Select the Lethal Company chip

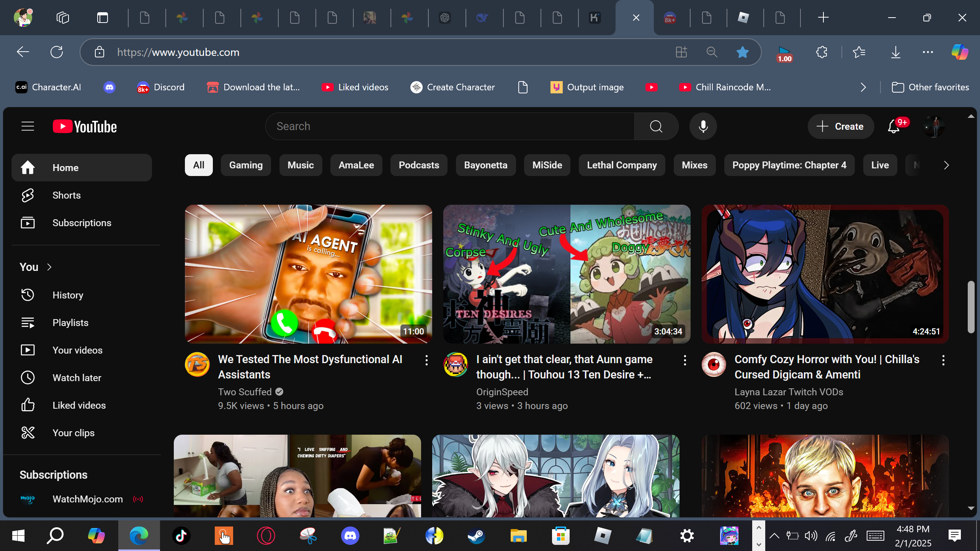[622, 165]
